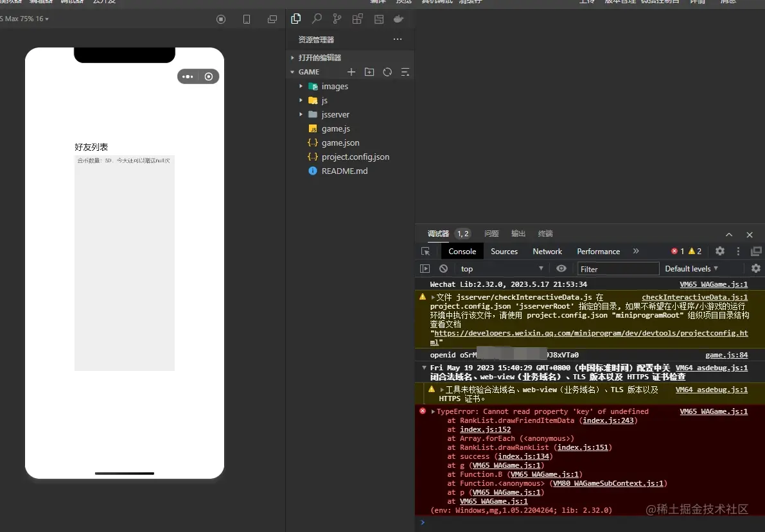Refresh the GAME file explorer
765x532 pixels.
click(x=387, y=72)
